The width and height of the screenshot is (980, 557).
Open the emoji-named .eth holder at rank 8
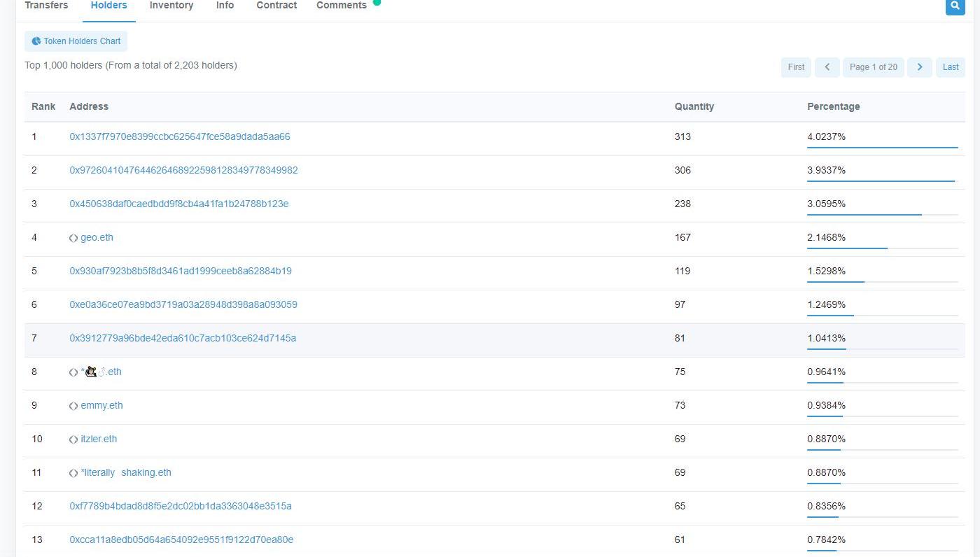[x=101, y=372]
